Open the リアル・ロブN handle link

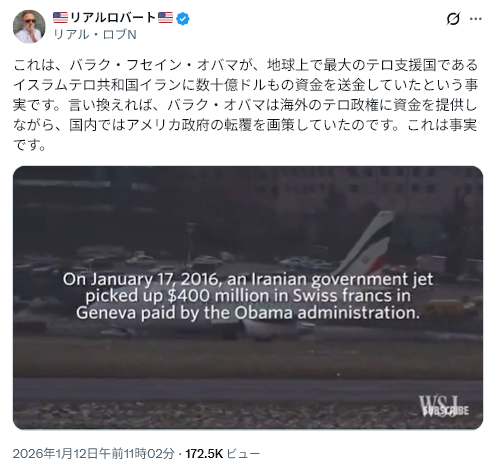pyautogui.click(x=95, y=34)
